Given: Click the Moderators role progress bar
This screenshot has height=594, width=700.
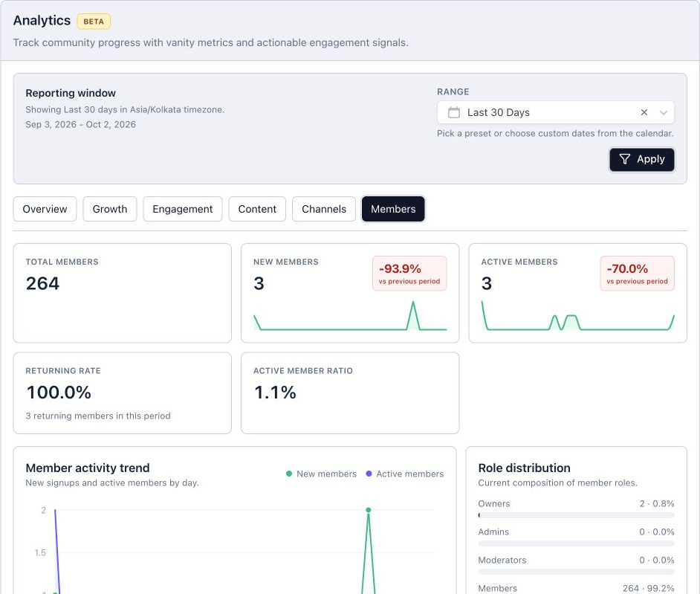Looking at the screenshot, I should [x=576, y=572].
